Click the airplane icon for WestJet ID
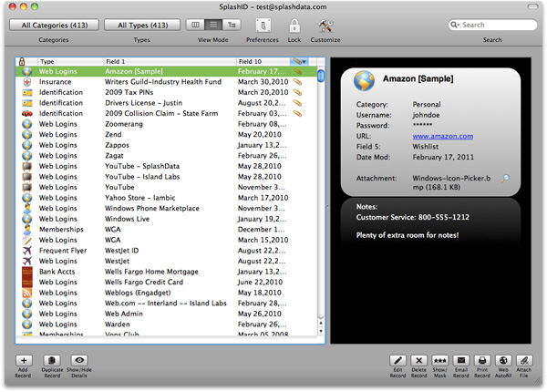 (26, 251)
